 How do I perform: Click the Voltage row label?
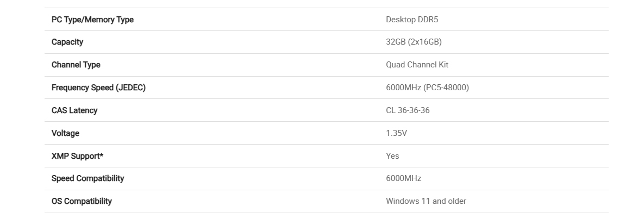point(65,133)
